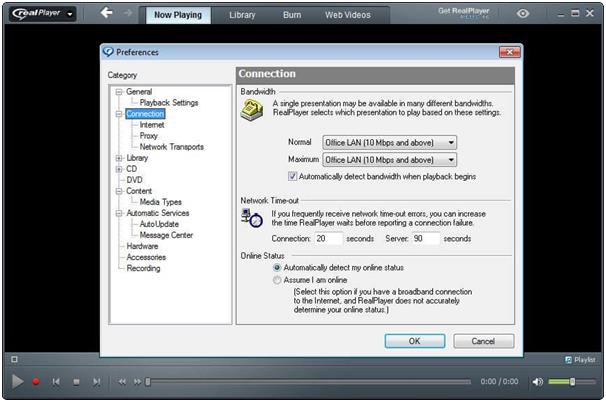606x402 pixels.
Task: Collapse the General tree node
Action: pos(119,92)
